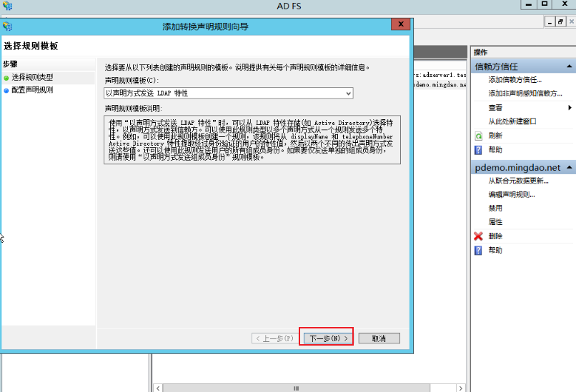
Task: Restore the inner MMC child window
Action: click(x=560, y=22)
